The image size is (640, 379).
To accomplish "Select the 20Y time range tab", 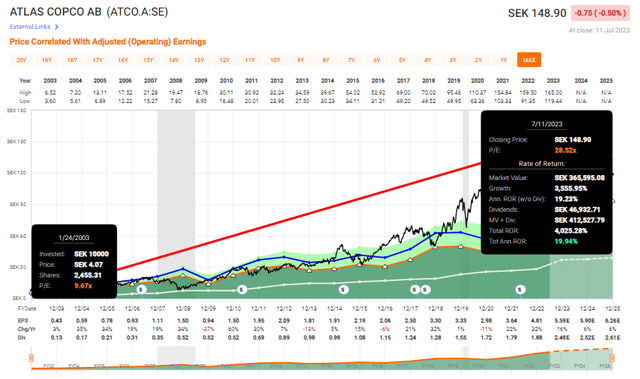I will [x=22, y=60].
